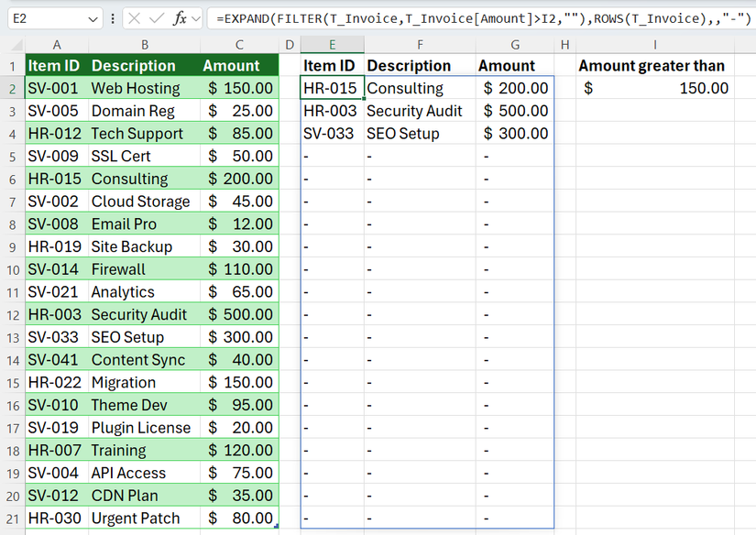This screenshot has width=756, height=535.
Task: Select row 1 header
Action: tap(12, 65)
